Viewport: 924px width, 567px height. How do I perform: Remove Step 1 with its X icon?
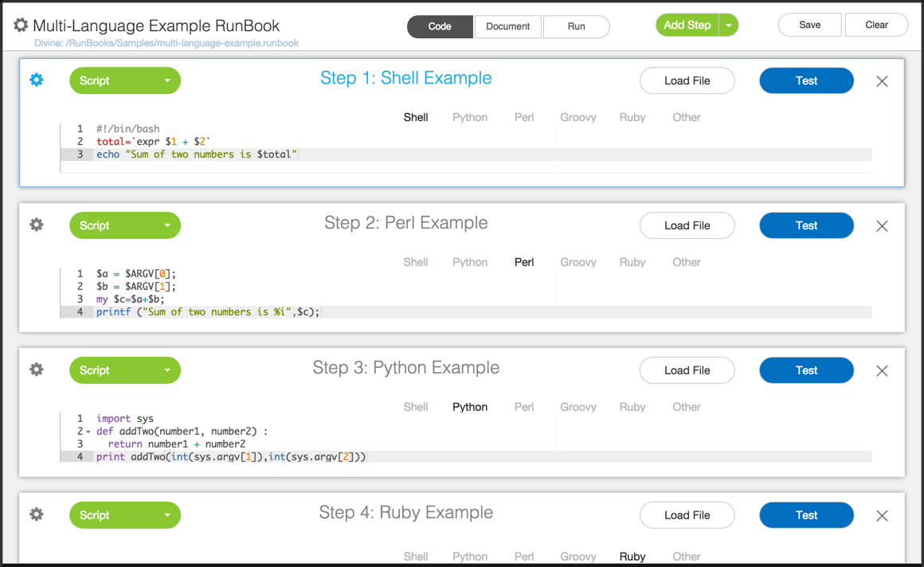coord(882,81)
